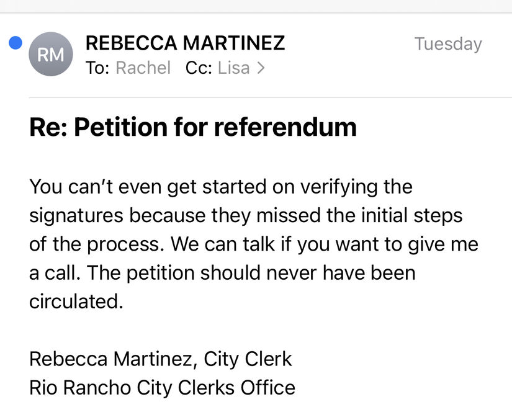Click the word referendum in subject
Screen dimensions: 512x420
pos(285,127)
